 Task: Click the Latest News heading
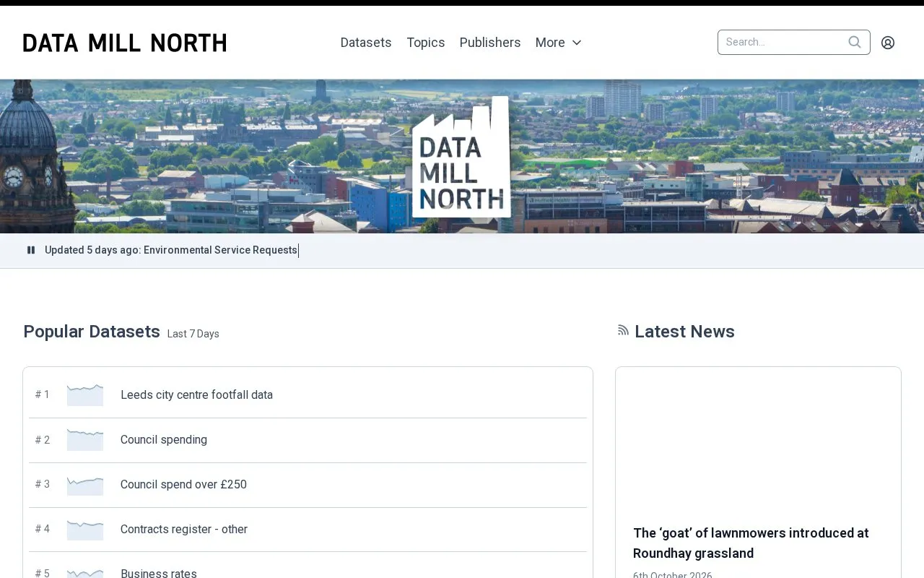point(684,332)
